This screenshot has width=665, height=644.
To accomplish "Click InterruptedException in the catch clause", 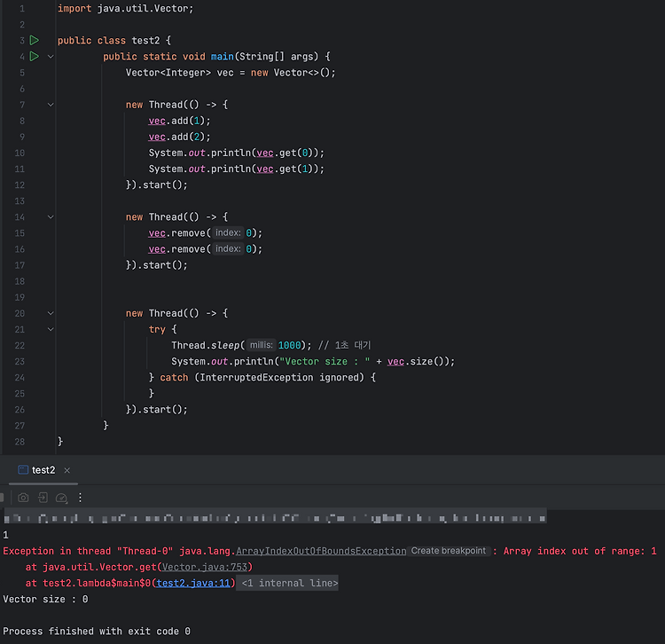I will coord(256,378).
